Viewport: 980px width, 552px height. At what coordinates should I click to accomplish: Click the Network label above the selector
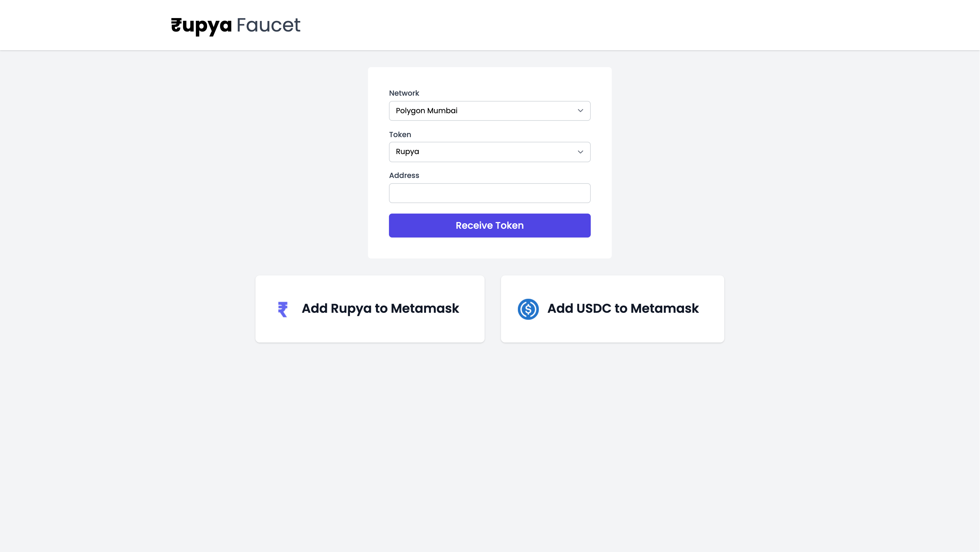[x=404, y=93]
